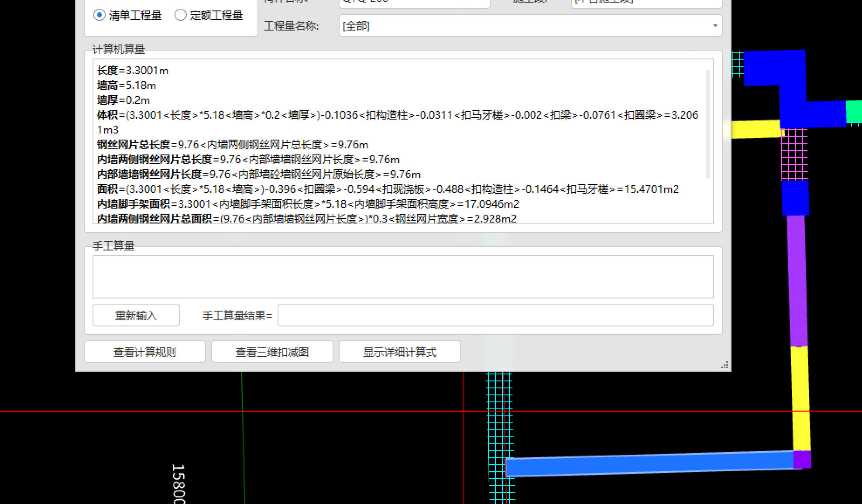Click the 1580 dimension text in drawing
This screenshot has height=504, width=862.
[x=179, y=483]
